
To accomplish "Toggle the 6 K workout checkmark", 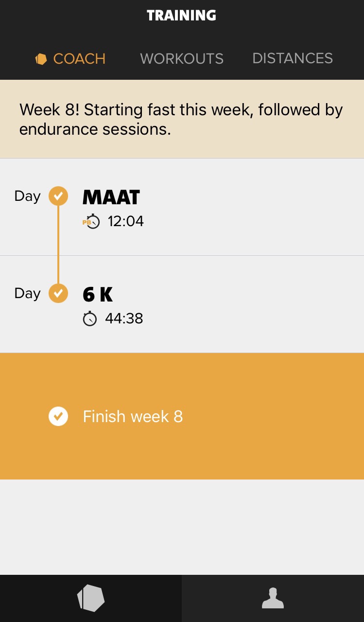I will pos(58,294).
